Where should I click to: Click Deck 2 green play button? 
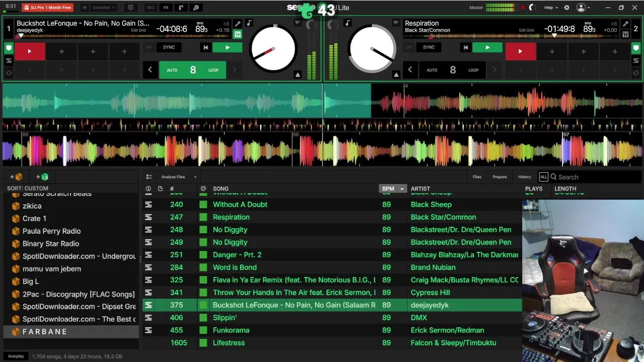(x=487, y=47)
